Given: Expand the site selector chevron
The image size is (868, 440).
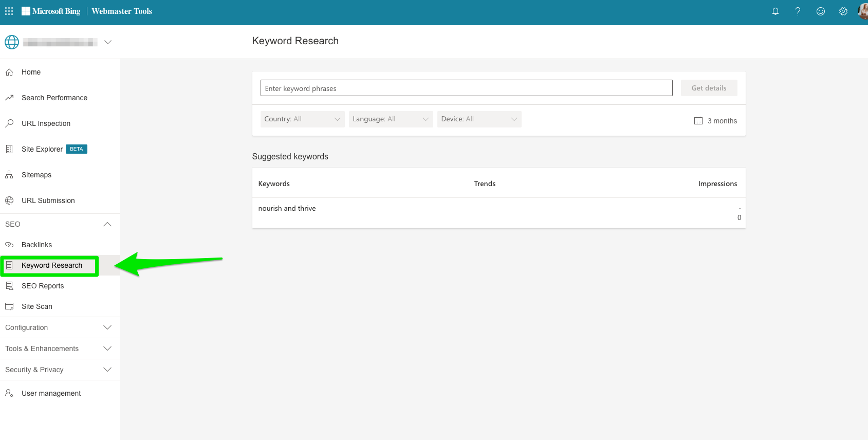Looking at the screenshot, I should (108, 42).
